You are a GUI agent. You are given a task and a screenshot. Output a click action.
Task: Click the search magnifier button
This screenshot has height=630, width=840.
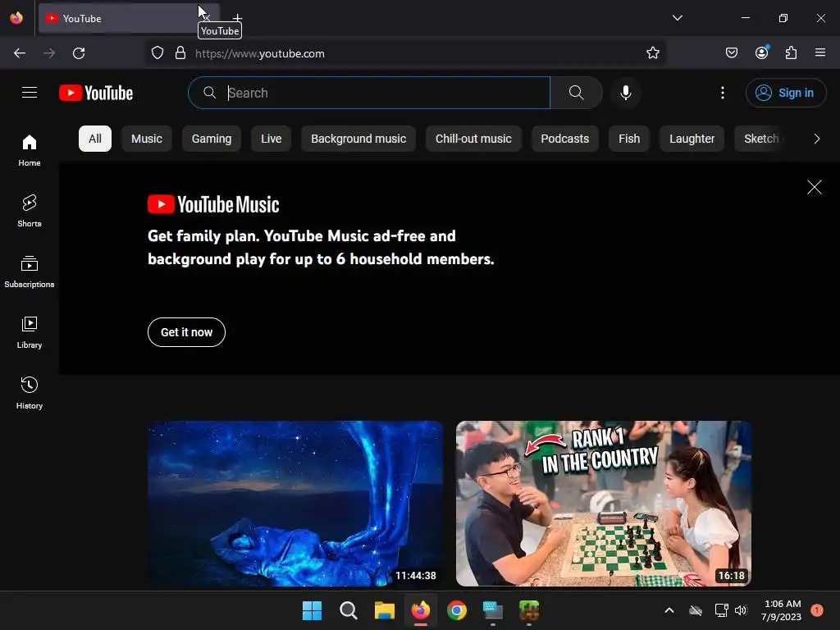(577, 93)
